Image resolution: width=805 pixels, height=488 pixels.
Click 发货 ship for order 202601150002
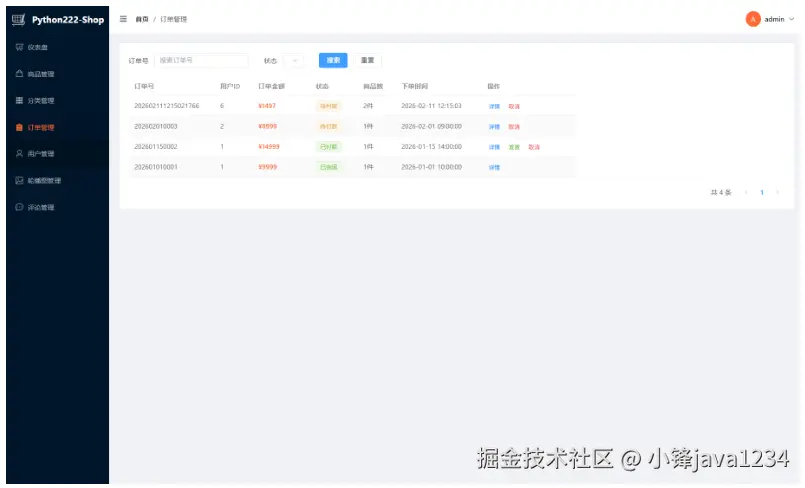[514, 147]
